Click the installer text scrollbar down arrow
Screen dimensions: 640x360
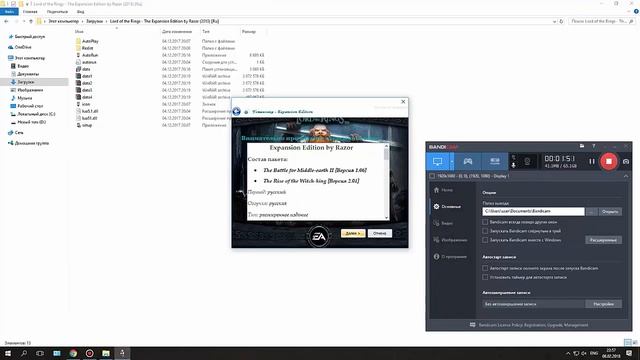387,218
